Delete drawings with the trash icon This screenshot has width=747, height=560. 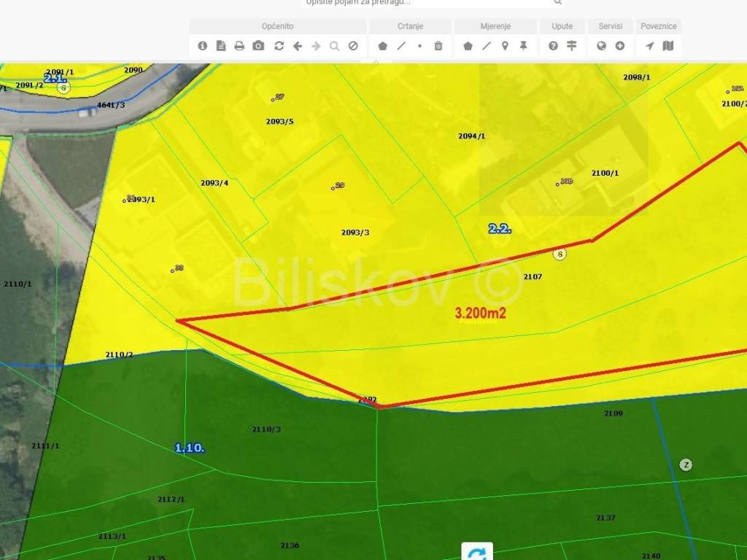(438, 46)
